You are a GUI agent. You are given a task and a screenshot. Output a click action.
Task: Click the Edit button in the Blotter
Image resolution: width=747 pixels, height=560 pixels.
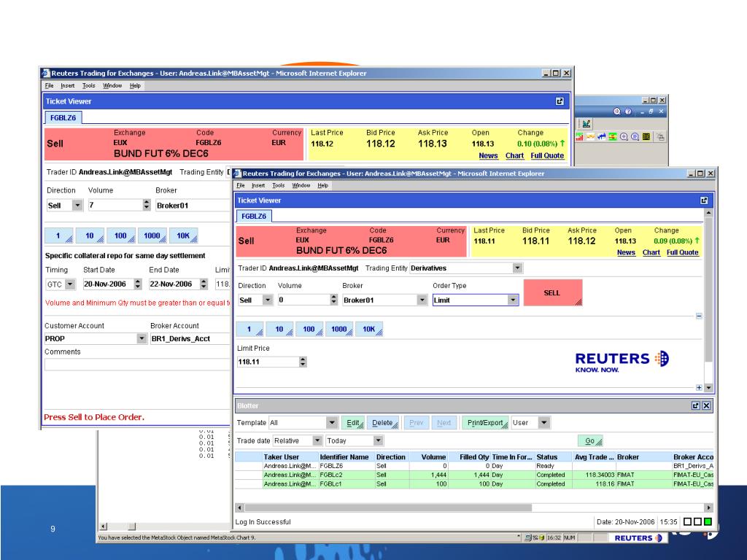[353, 423]
